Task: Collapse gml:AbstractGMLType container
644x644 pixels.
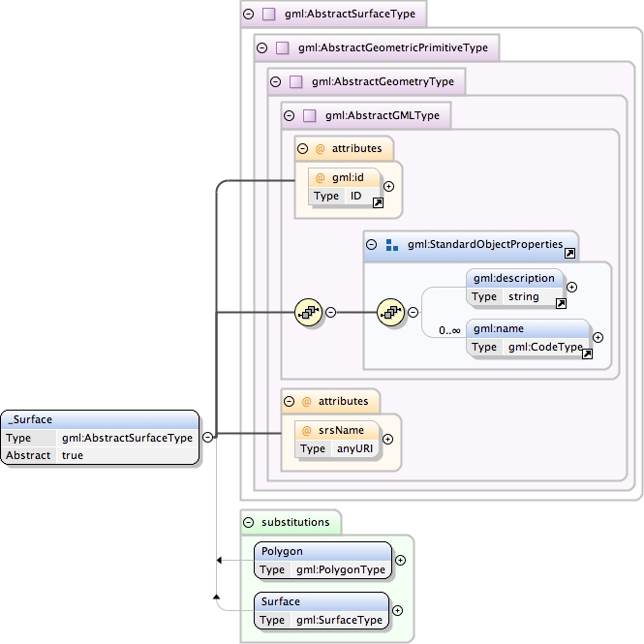Action: pyautogui.click(x=290, y=115)
